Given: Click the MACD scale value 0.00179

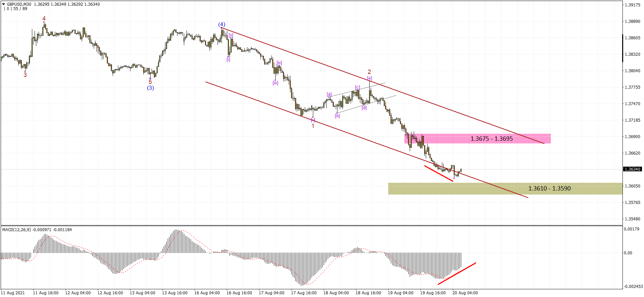Looking at the screenshot, I should (632, 229).
